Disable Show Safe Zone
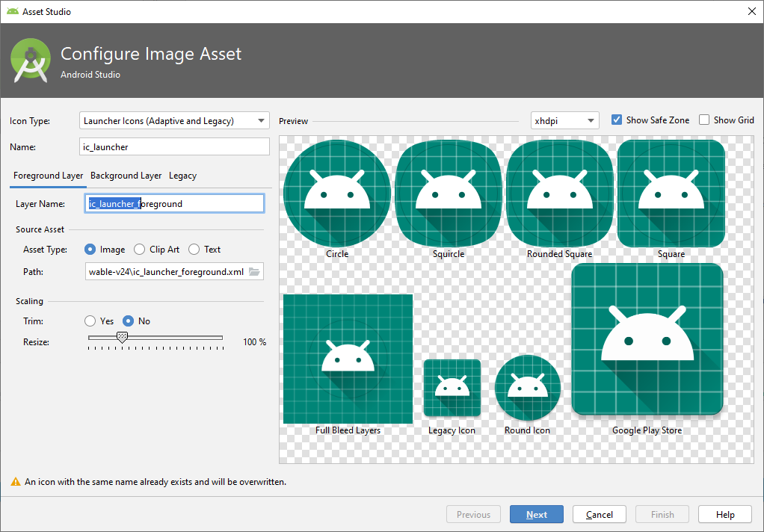 (x=616, y=120)
